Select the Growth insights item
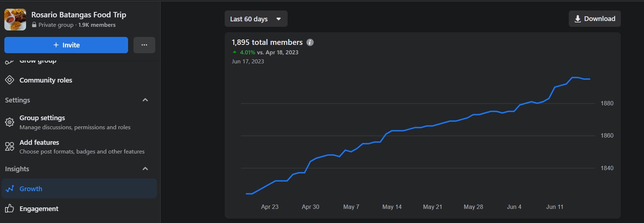 [79, 189]
